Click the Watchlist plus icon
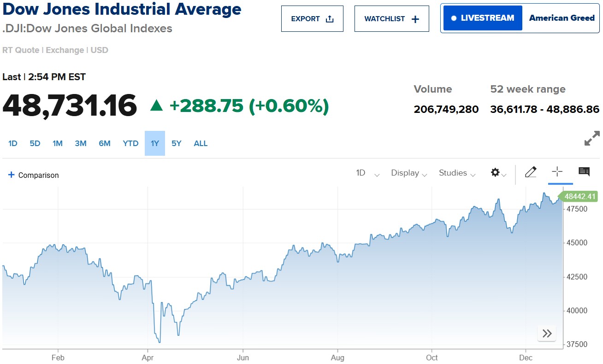This screenshot has width=603, height=364. click(x=415, y=18)
